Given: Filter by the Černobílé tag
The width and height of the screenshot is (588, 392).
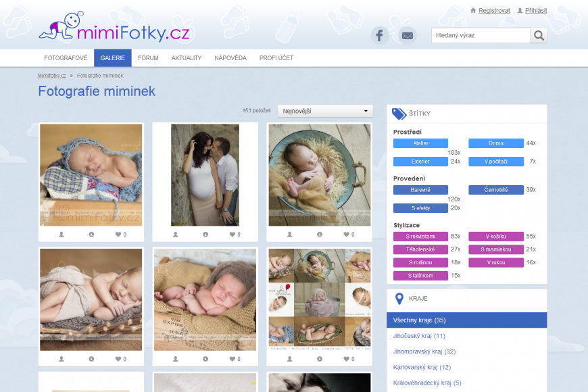Looking at the screenshot, I should click(496, 190).
